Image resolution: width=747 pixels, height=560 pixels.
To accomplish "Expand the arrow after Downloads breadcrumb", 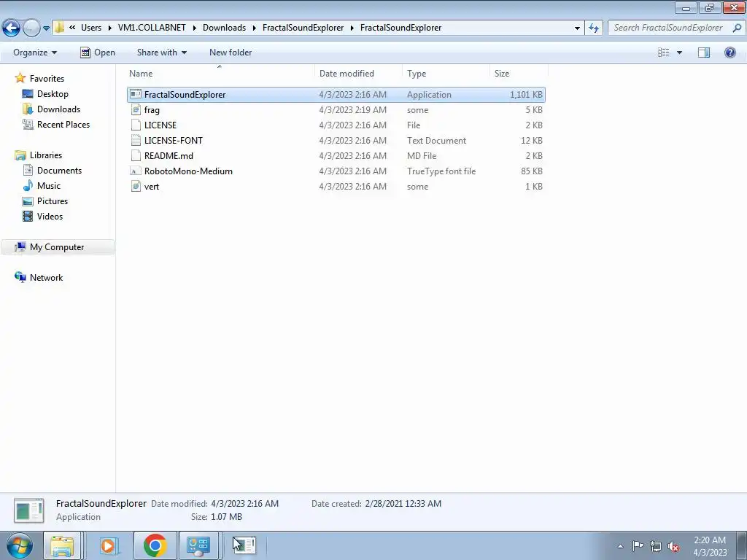I will click(254, 28).
